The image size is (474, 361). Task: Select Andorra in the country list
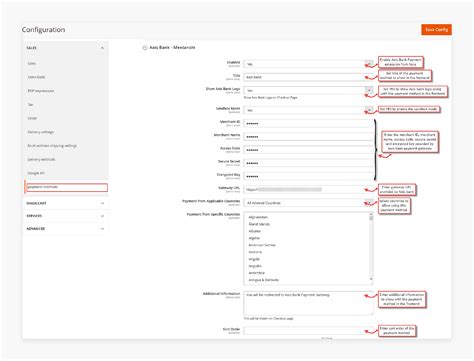pos(255,252)
